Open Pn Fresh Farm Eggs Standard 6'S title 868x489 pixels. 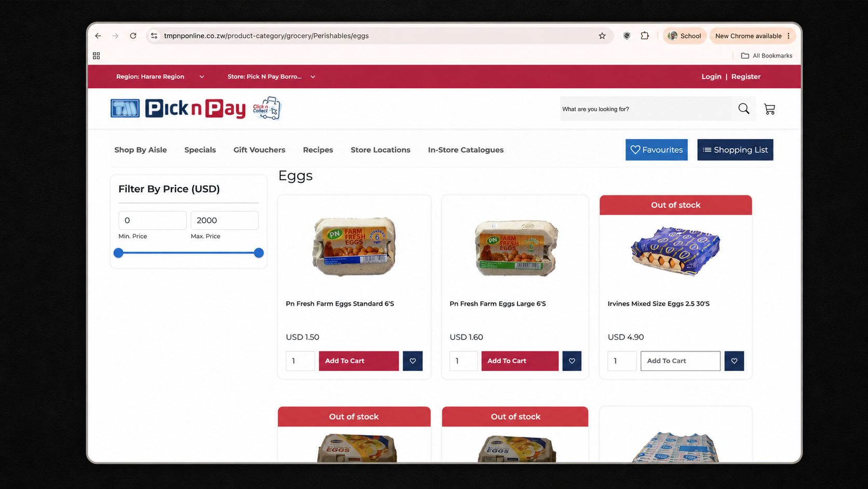pos(340,303)
